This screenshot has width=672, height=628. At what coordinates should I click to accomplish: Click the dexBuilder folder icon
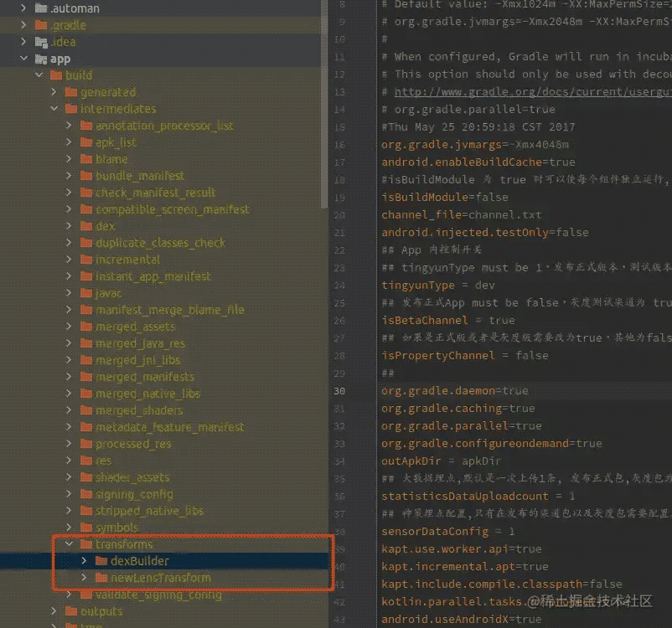pos(101,561)
